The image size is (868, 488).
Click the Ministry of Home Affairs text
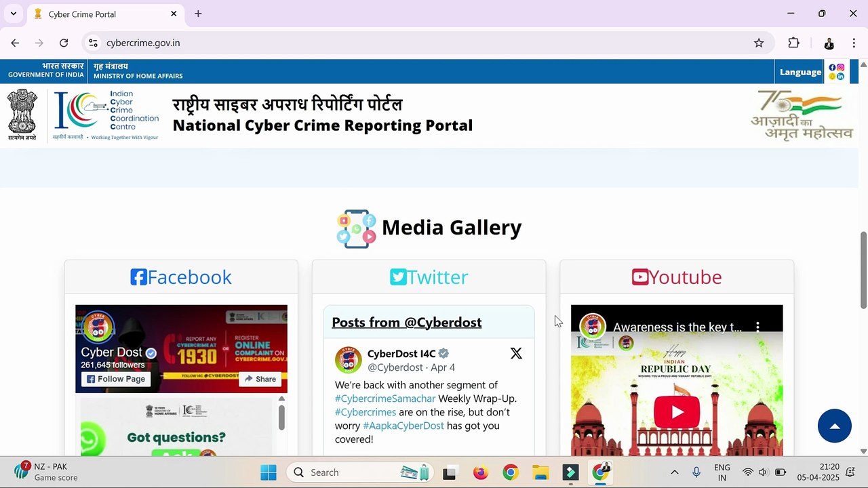click(x=138, y=76)
